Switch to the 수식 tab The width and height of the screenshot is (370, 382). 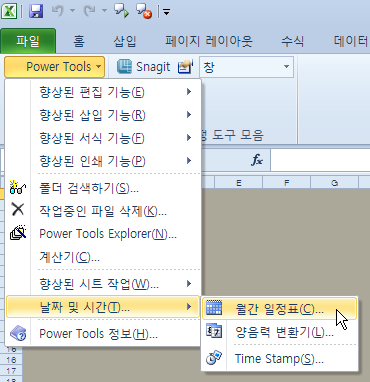pos(292,41)
